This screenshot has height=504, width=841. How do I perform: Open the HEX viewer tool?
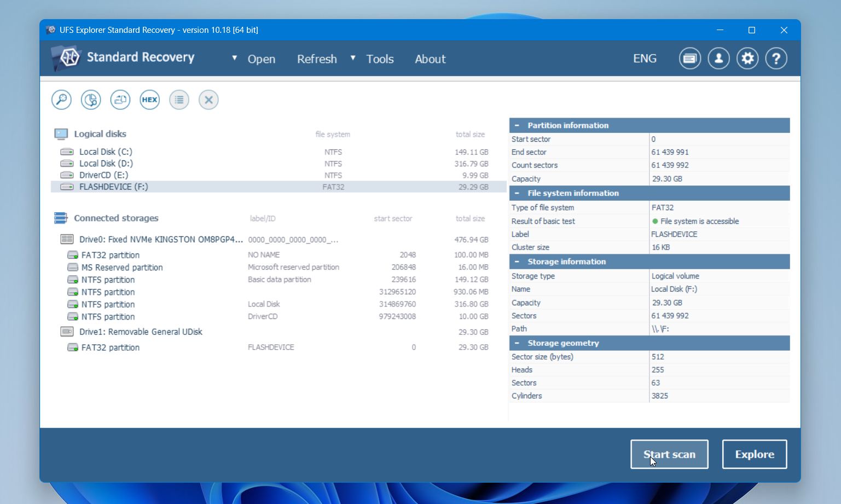[x=149, y=100]
